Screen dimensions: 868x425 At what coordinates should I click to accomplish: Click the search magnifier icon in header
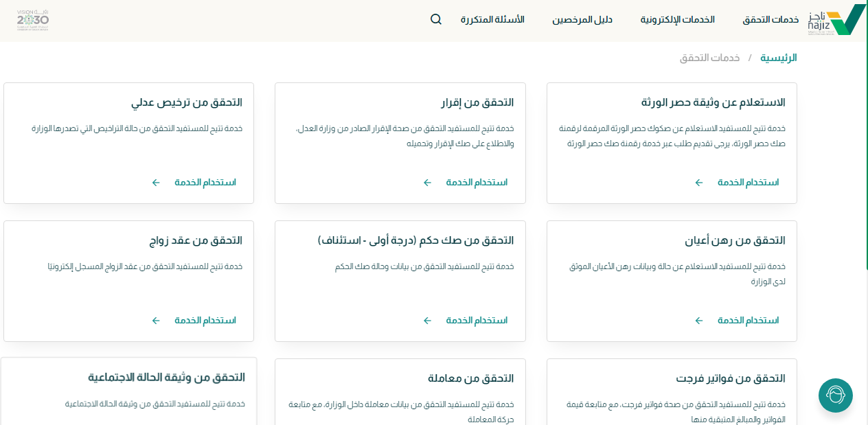coord(436,19)
